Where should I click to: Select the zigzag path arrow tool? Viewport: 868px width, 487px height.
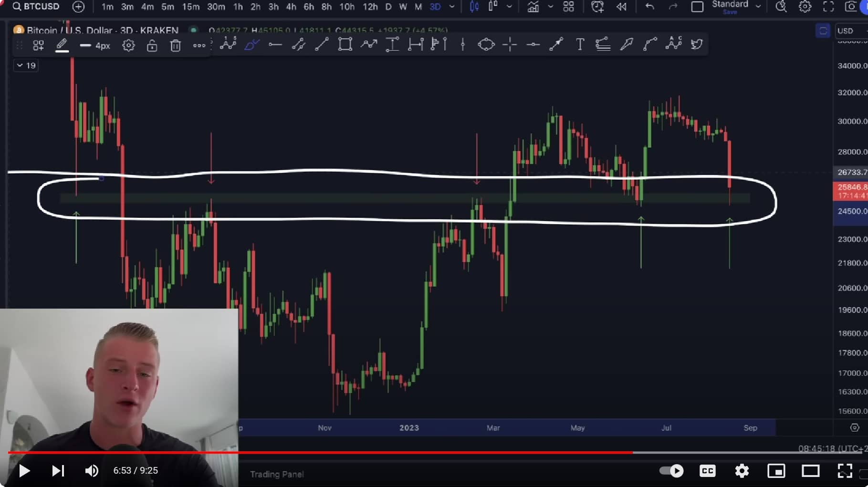369,45
